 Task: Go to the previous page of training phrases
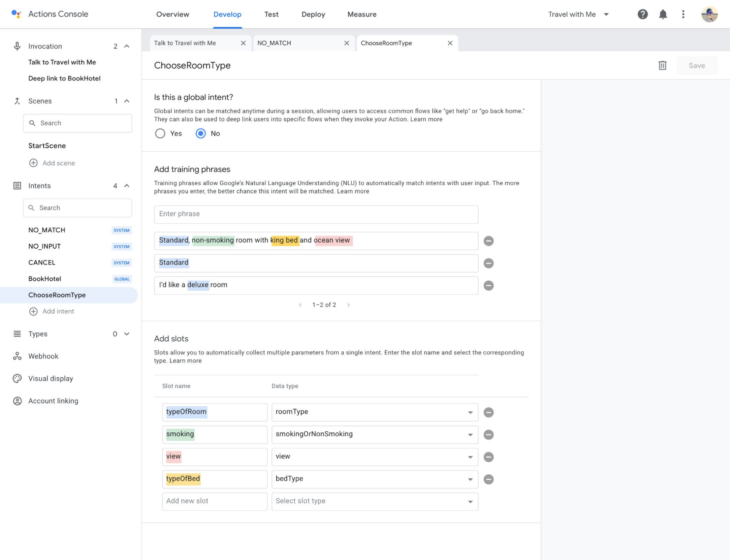point(300,305)
